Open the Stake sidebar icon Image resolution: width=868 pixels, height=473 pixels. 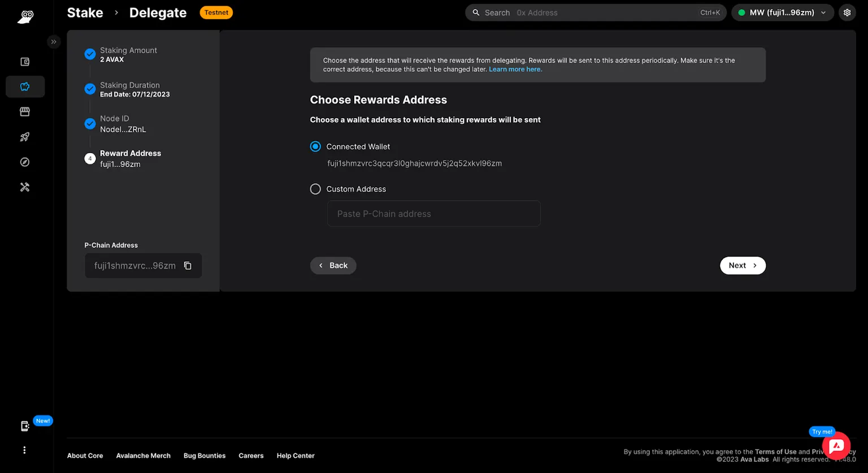(25, 86)
